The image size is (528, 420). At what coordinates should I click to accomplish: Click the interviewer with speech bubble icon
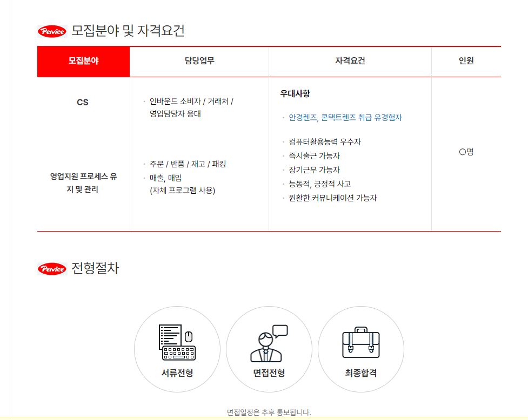coord(269,343)
